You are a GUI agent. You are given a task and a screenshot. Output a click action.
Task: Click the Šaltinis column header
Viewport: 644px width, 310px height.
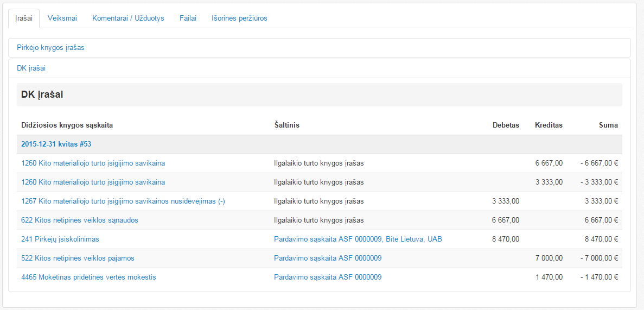(x=286, y=125)
